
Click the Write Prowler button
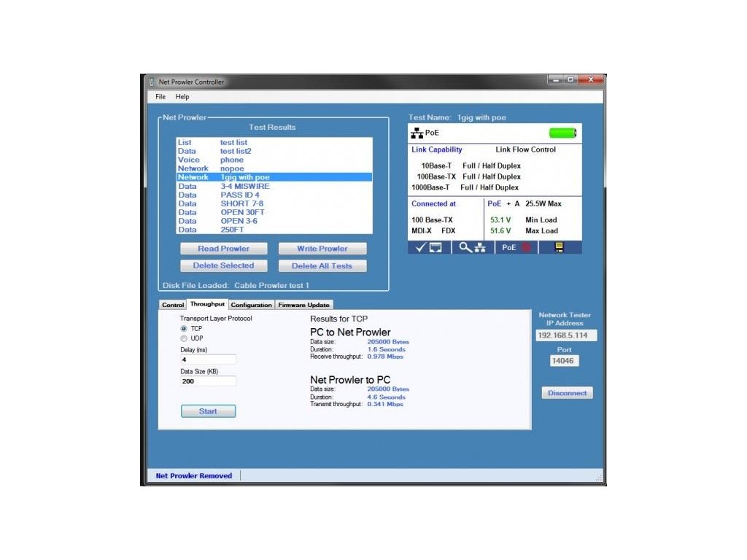322,249
